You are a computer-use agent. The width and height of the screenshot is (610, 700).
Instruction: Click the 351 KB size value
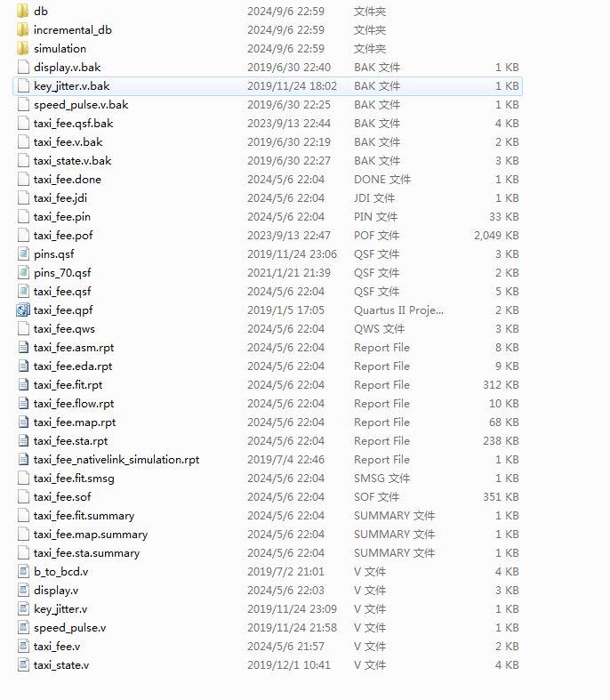(x=501, y=497)
